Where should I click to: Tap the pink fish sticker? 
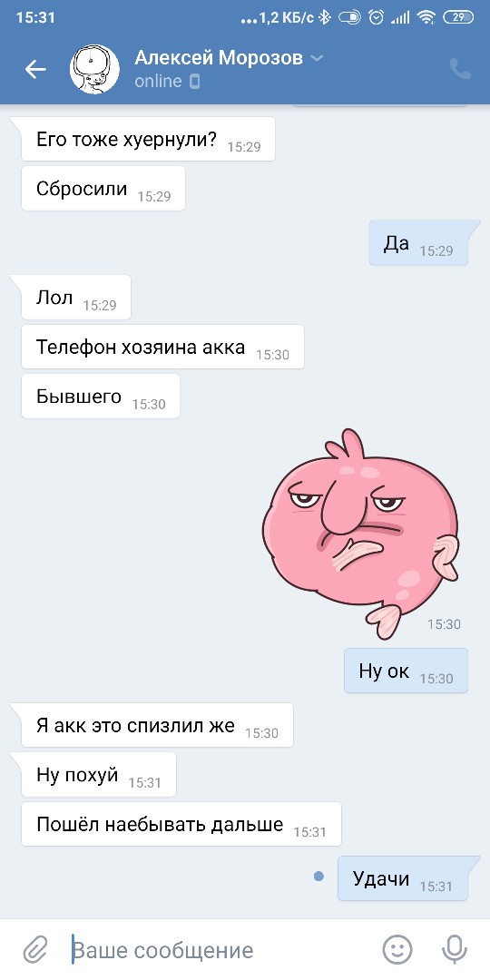tap(360, 534)
